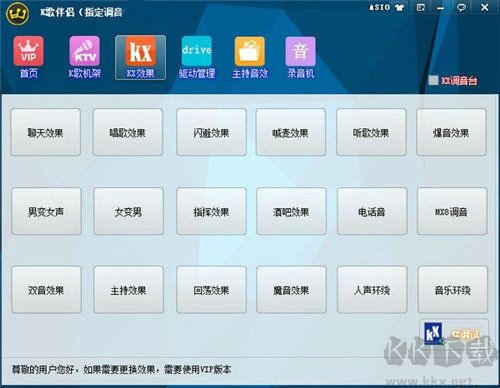Viewport: 500px width, 388px height.
Task: Apply the 指挥效果 preset
Action: click(x=211, y=211)
